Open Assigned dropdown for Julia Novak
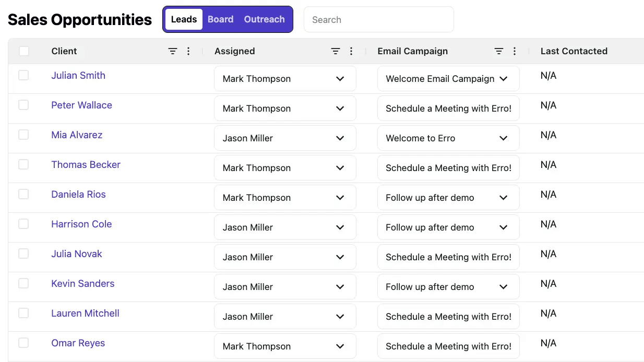Screen dimensions: 644x362 [x=285, y=257]
